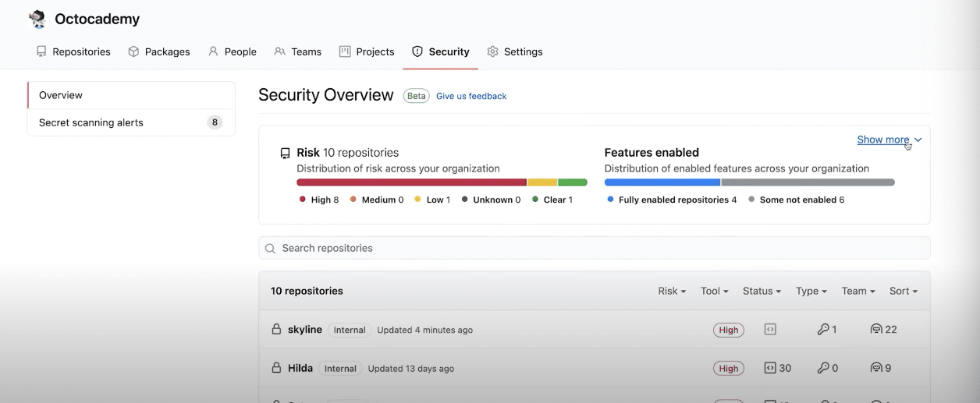Open the Team filter dropdown

[858, 291]
